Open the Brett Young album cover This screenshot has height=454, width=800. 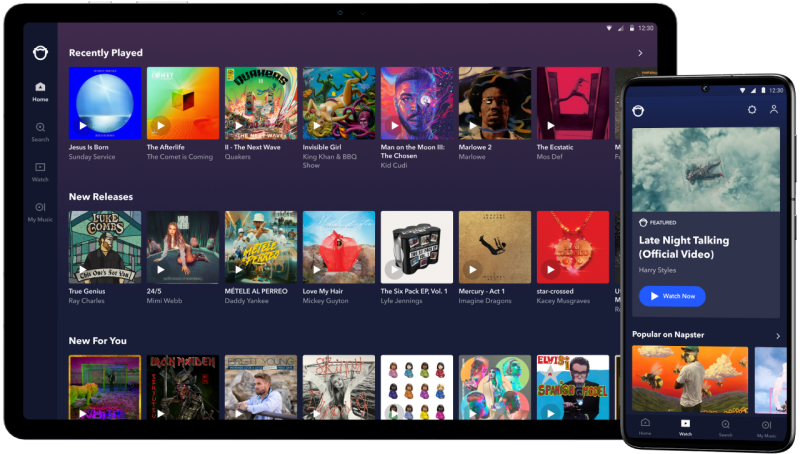point(261,387)
